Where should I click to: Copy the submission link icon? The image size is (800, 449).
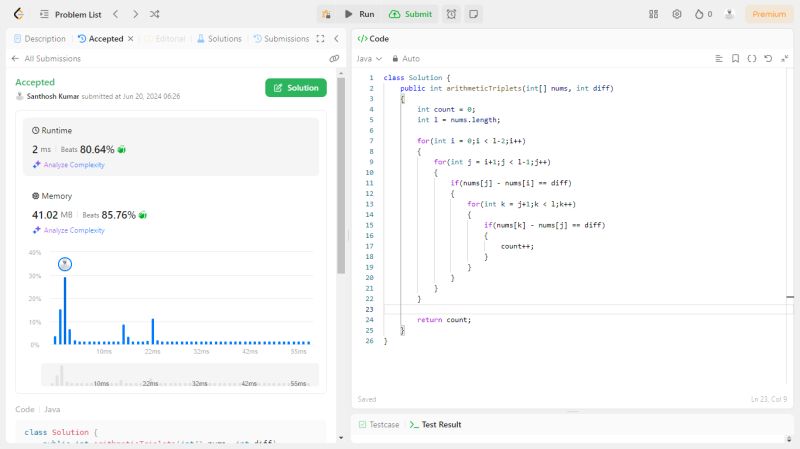click(334, 59)
